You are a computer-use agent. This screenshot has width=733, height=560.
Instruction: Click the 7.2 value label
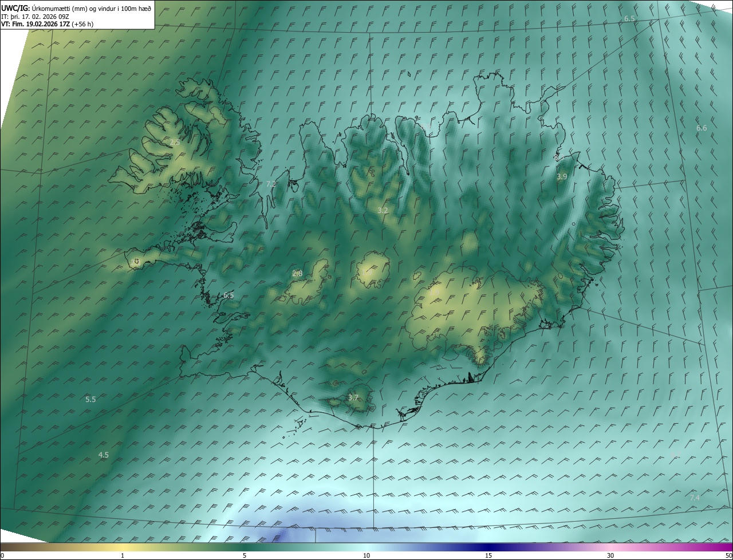pyautogui.click(x=271, y=184)
